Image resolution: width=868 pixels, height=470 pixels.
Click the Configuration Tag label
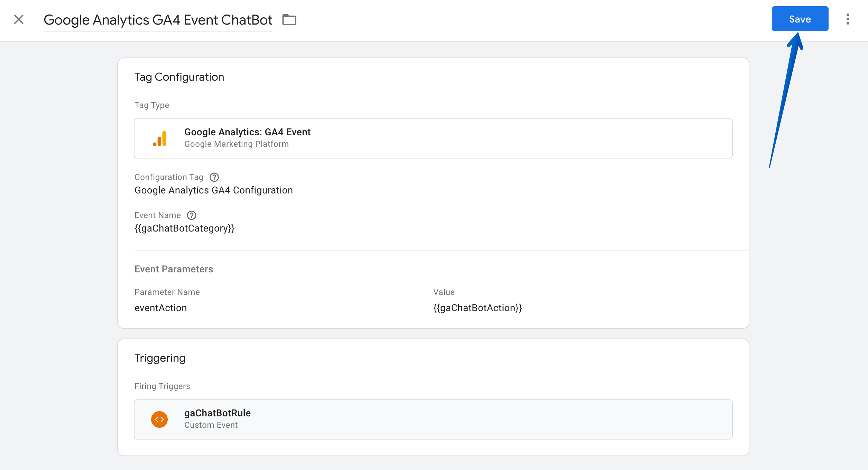[169, 177]
